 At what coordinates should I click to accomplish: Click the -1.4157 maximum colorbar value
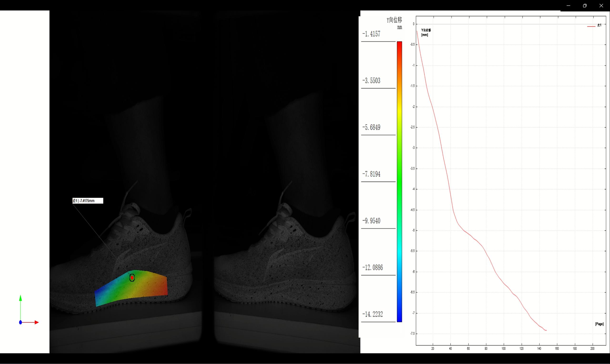coord(371,34)
